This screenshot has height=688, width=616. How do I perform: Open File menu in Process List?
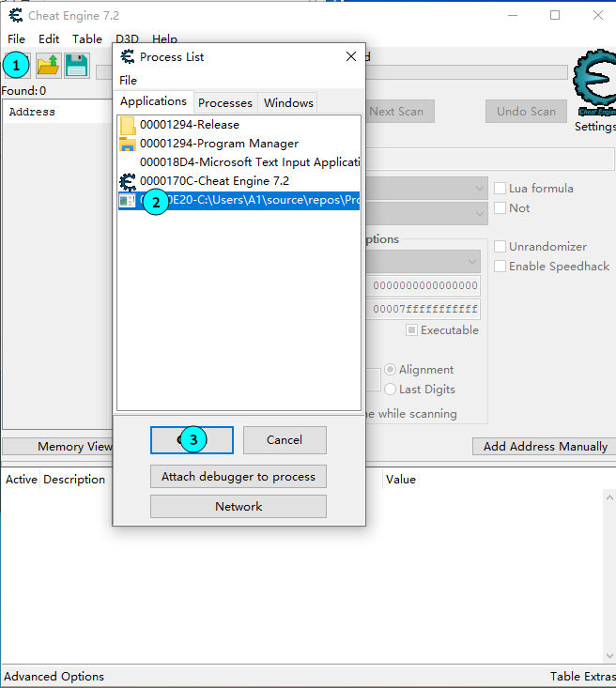[129, 81]
